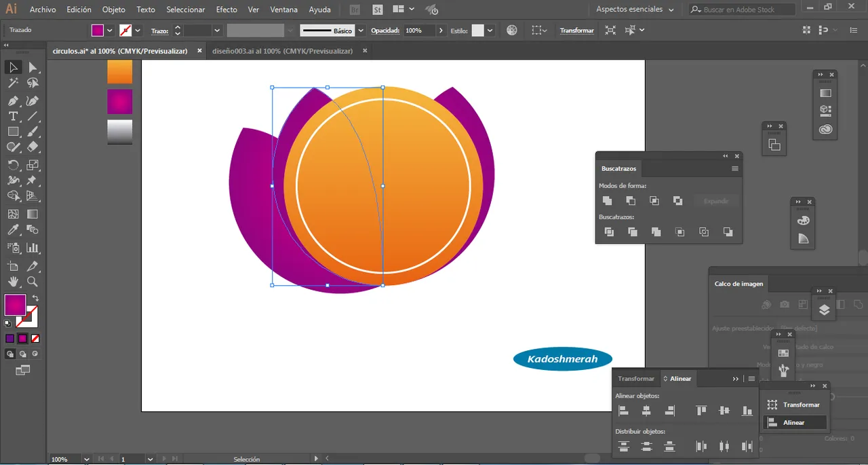Expand the Aspectos esenciales workspace dropdown

[x=671, y=10]
